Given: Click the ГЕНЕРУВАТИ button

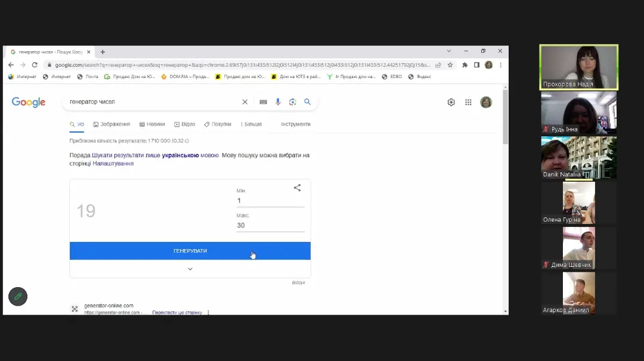Looking at the screenshot, I should pos(190,251).
